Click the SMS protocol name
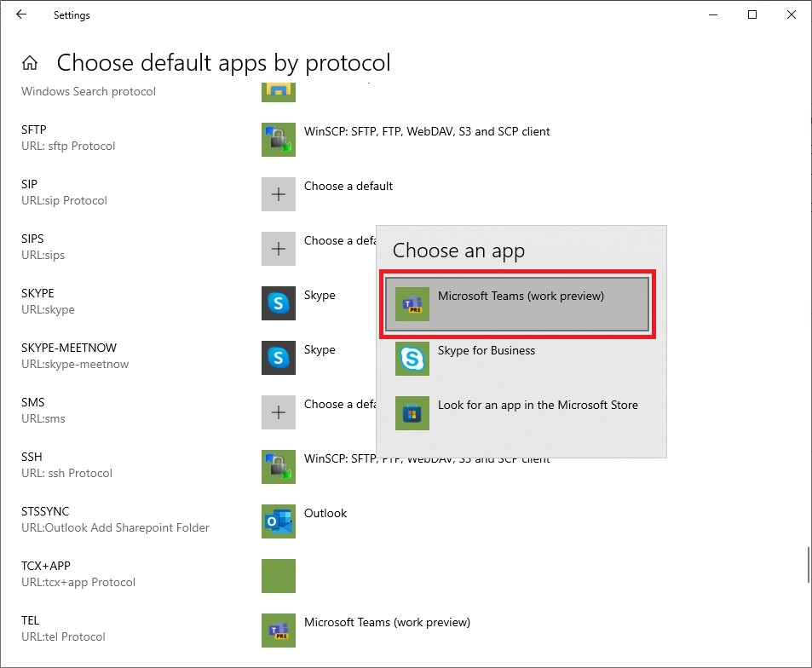Viewport: 812px width, 668px height. tap(32, 402)
